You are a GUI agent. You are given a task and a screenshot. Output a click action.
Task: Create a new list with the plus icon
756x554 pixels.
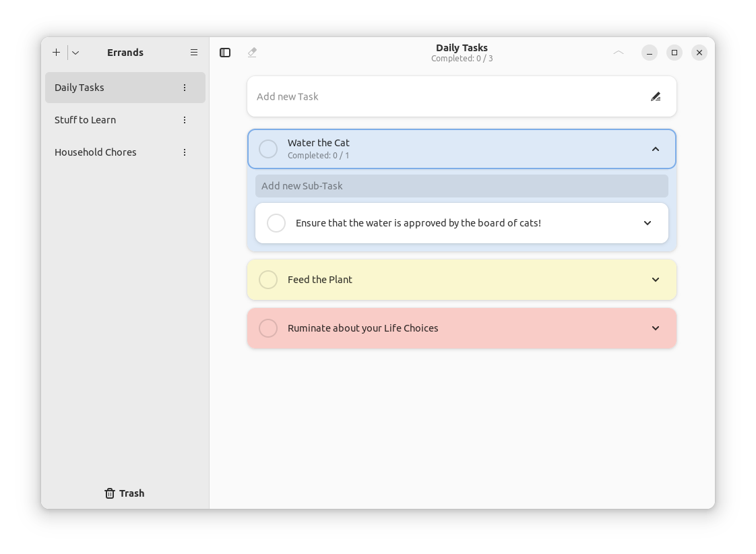(x=56, y=52)
